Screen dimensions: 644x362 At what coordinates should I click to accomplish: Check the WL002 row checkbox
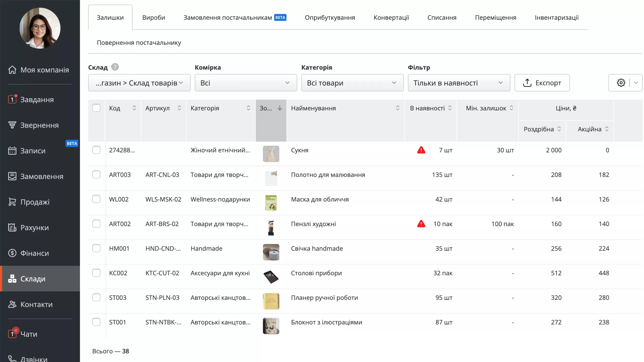[96, 199]
